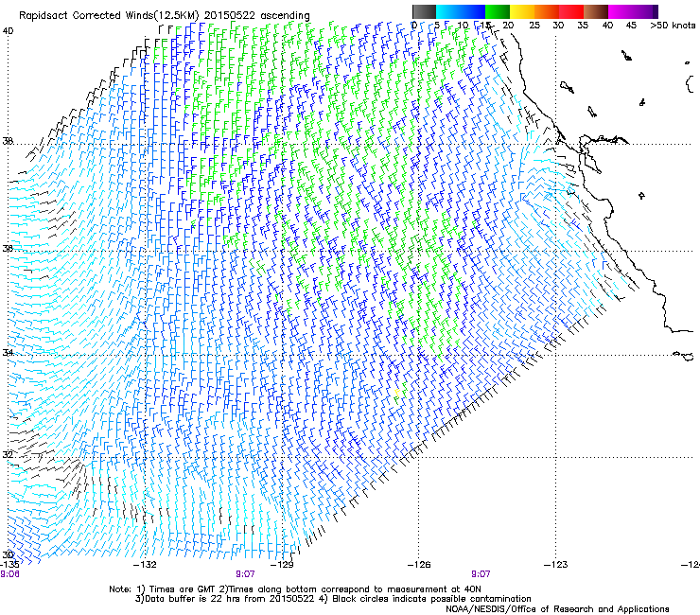700x615 pixels.
Task: Click the latitude label '32' on the left axis
Action: tap(8, 455)
